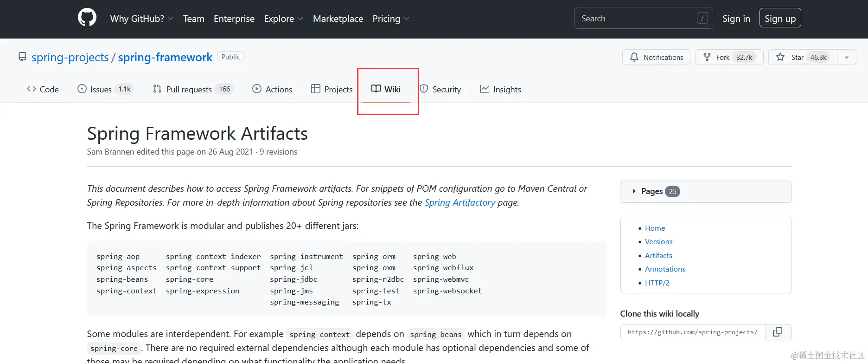This screenshot has width=868, height=363.
Task: Click the Notifications button
Action: (x=656, y=57)
